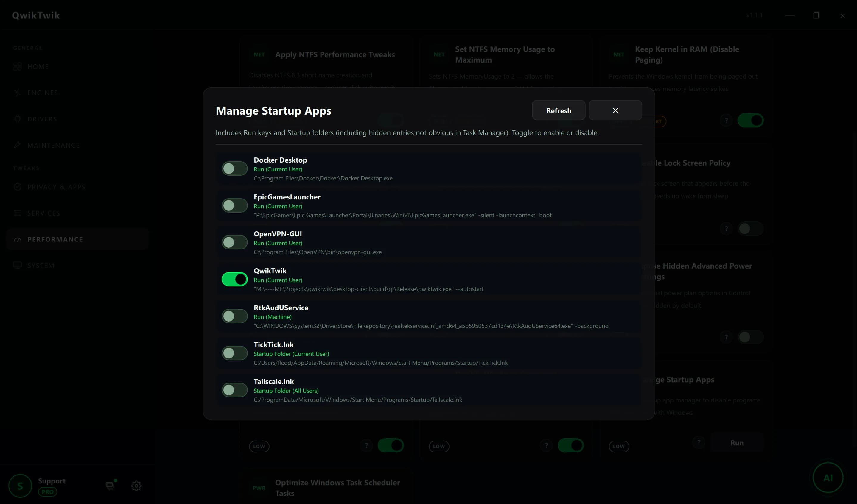Screen dimensions: 857x504
Task: Select the Performance sidebar section
Action: pyautogui.click(x=77, y=239)
